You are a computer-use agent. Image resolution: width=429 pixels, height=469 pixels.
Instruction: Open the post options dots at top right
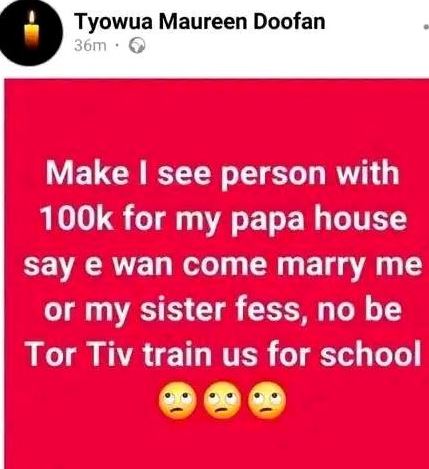tap(426, 27)
